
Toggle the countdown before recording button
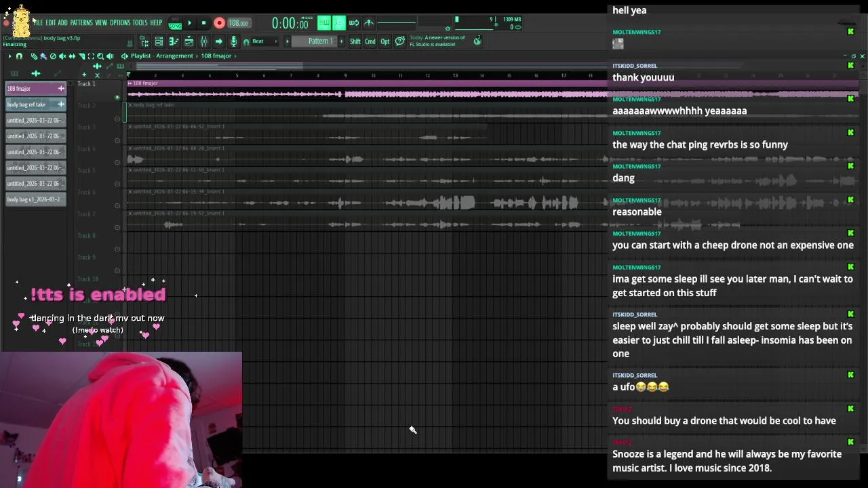click(x=339, y=22)
